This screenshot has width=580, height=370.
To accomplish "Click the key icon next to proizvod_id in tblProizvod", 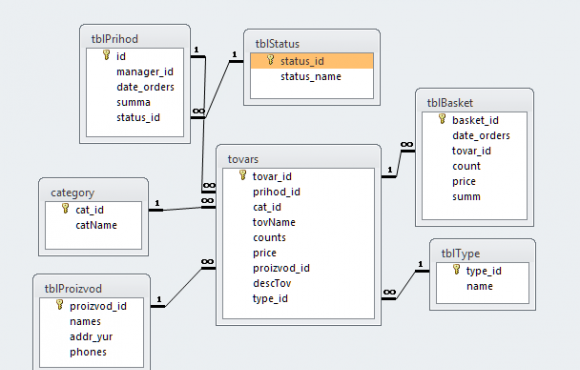I will (60, 305).
